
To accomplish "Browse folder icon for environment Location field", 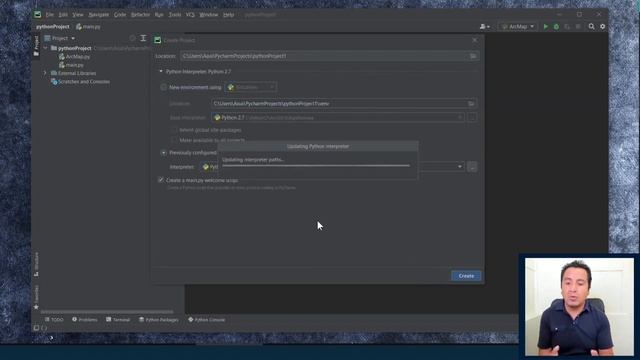I will [471, 104].
